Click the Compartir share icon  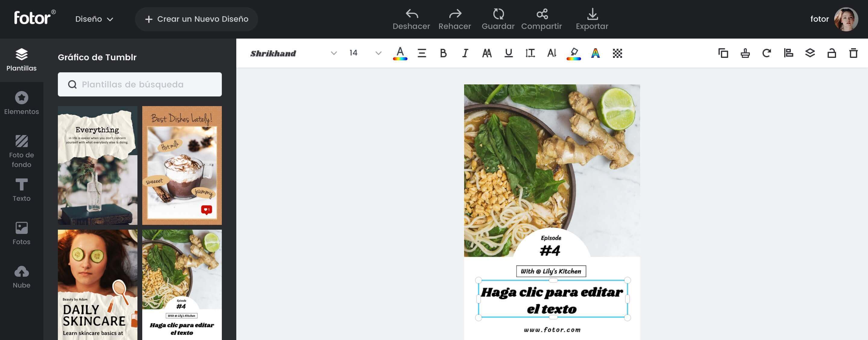click(542, 14)
